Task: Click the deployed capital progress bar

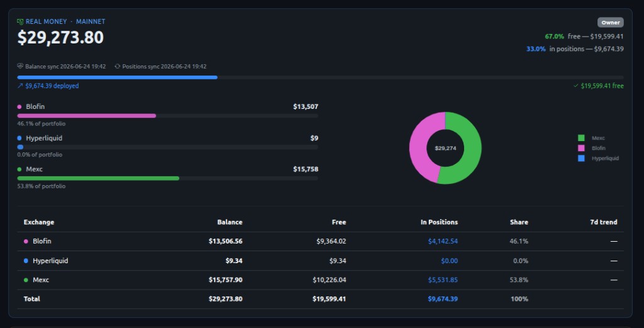Action: coord(118,77)
